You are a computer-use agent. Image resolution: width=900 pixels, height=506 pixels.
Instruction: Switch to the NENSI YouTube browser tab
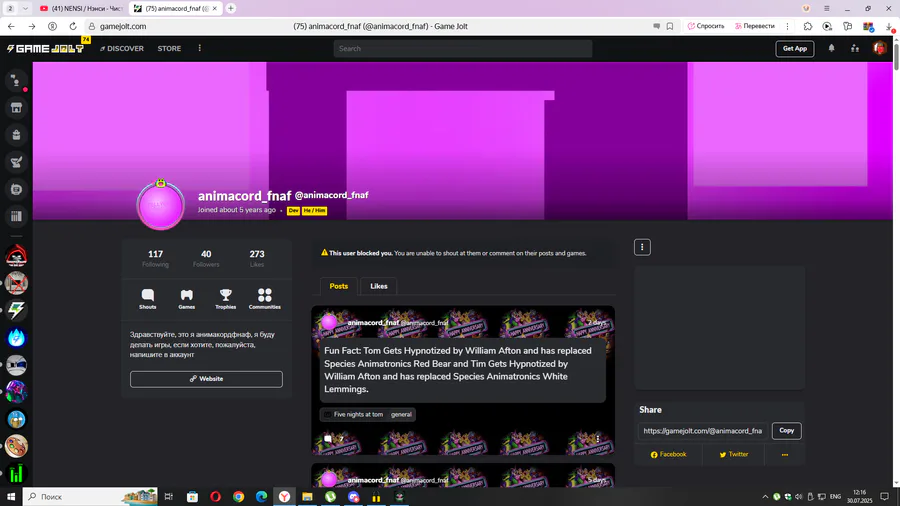82,9
